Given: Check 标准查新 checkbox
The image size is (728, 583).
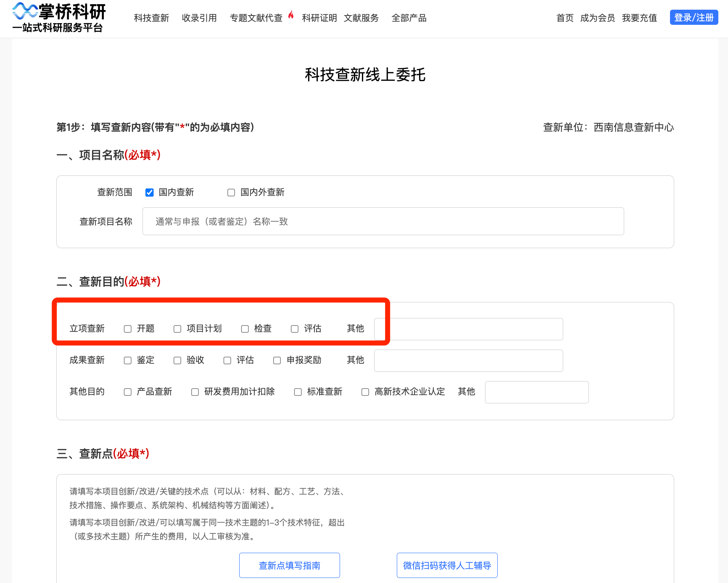Looking at the screenshot, I should (x=298, y=392).
